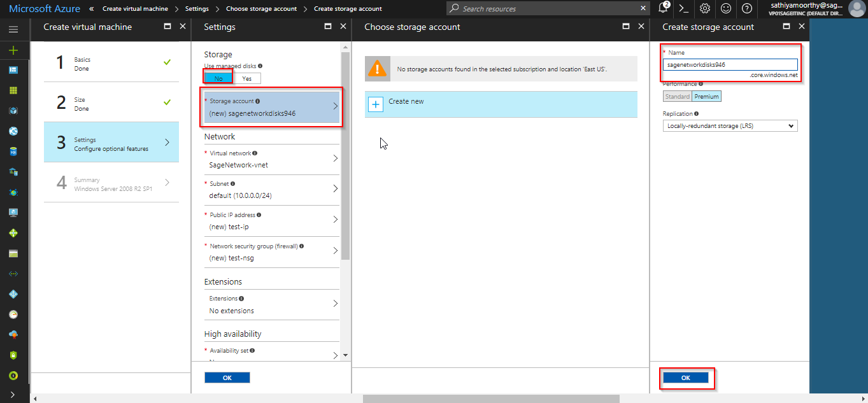Open SQL databases sidebar icon

tap(13, 152)
